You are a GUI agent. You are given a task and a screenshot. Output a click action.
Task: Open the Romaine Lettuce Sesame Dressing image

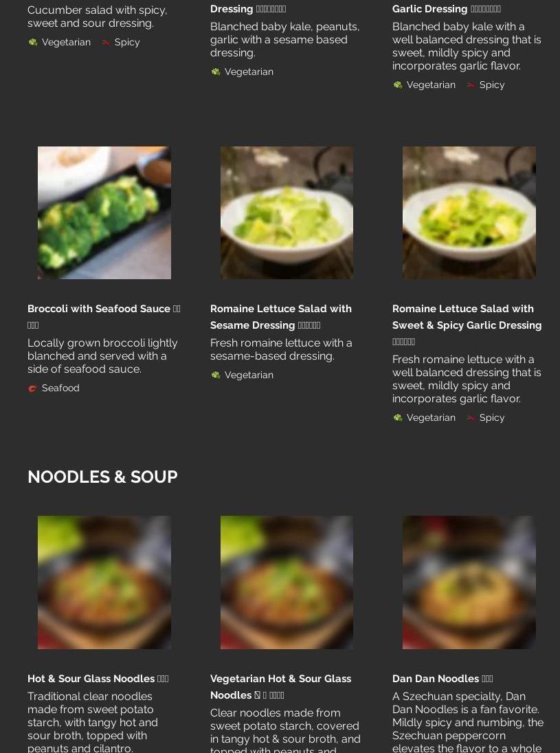[x=287, y=212]
